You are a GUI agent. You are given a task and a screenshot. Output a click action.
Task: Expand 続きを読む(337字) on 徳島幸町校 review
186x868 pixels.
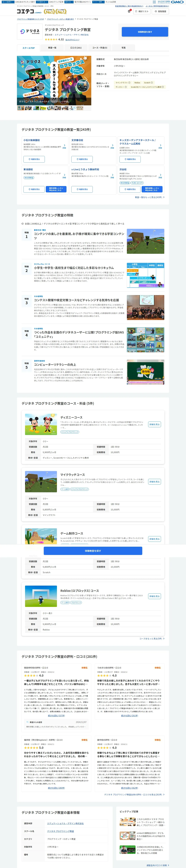coord(56,715)
